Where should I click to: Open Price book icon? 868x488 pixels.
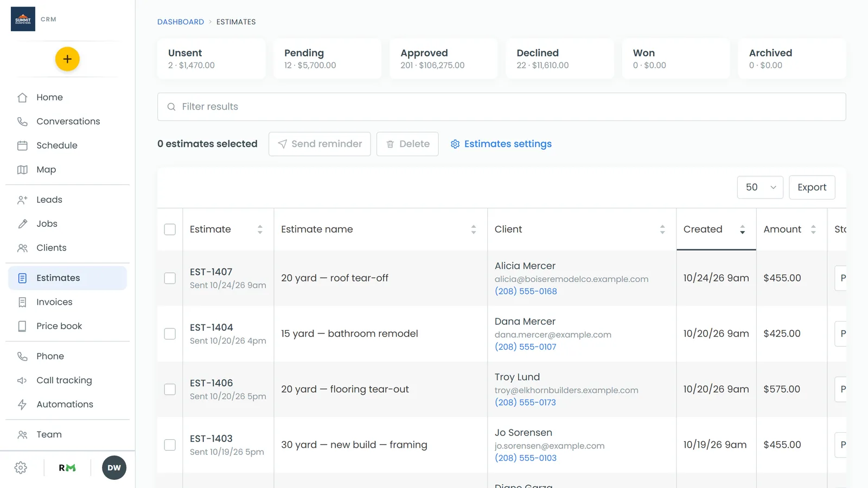pos(22,326)
